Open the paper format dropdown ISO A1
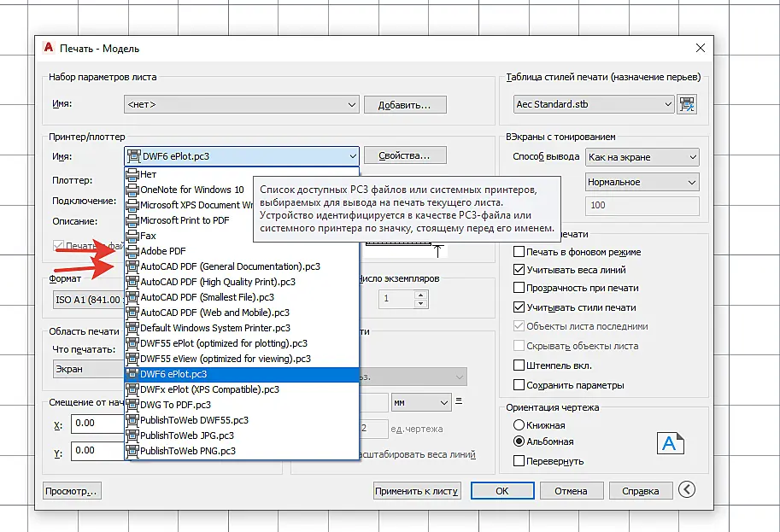The height and width of the screenshot is (532, 780). click(x=89, y=300)
